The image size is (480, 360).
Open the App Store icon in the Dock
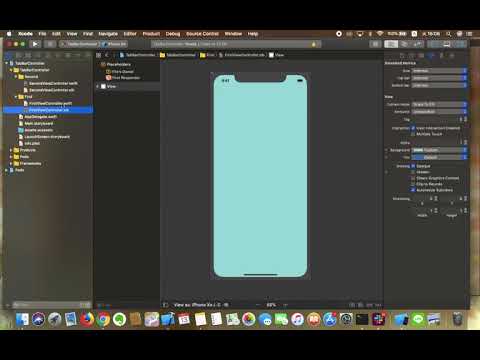(x=330, y=319)
